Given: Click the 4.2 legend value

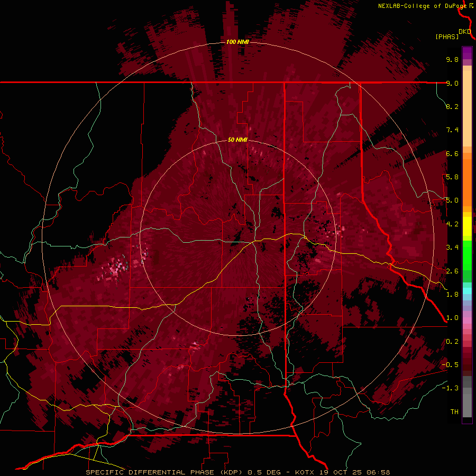Looking at the screenshot, I should coord(452,224).
